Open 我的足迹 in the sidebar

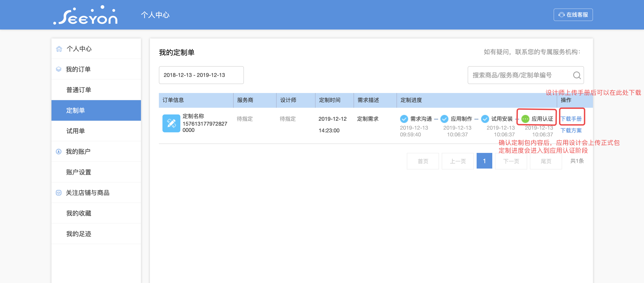pos(96,234)
